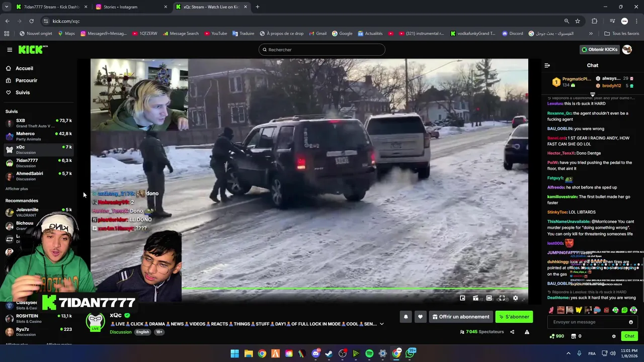Viewport: 644px width, 362px height.
Task: Share the stream with the share icon
Action: tap(512, 332)
